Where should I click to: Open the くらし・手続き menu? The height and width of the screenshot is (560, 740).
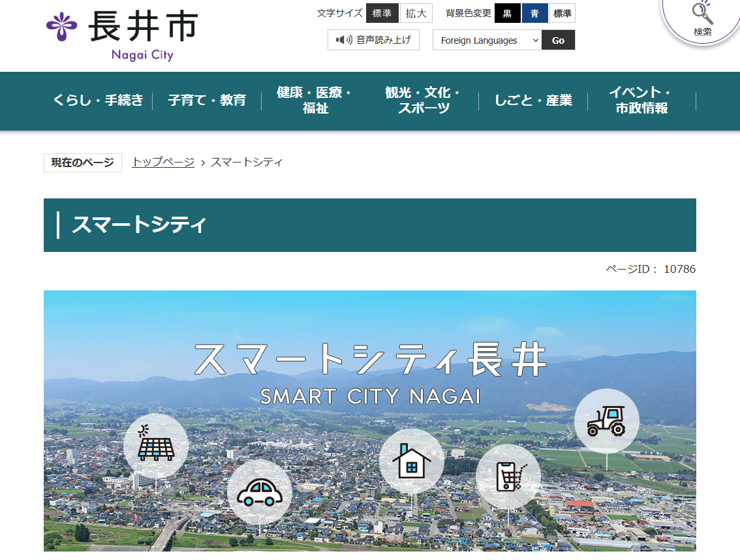(98, 100)
